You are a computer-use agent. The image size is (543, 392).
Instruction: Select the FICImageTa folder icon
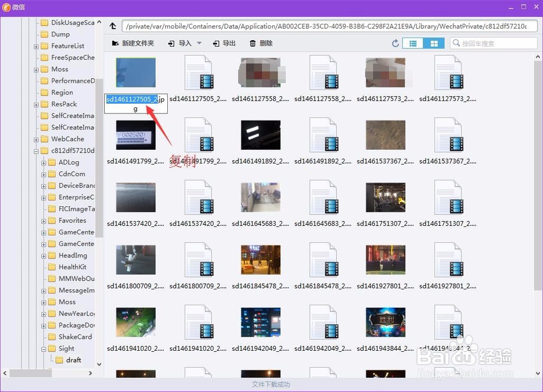tap(52, 208)
